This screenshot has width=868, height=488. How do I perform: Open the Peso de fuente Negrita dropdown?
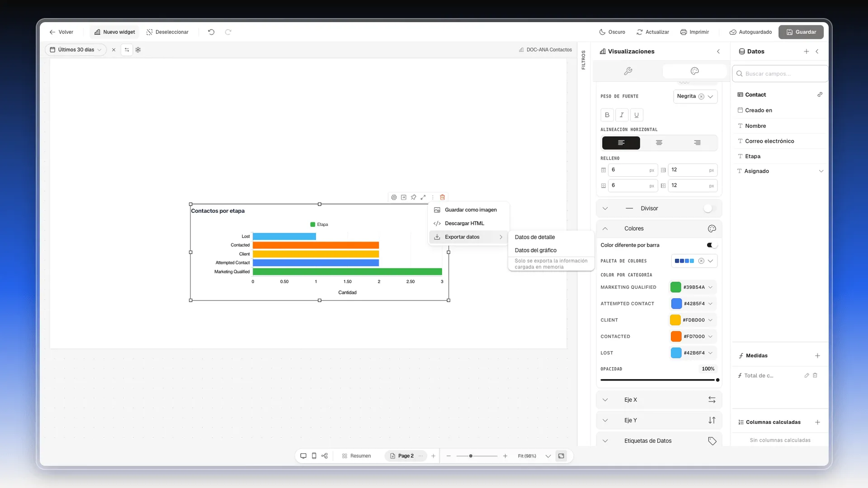tap(695, 96)
